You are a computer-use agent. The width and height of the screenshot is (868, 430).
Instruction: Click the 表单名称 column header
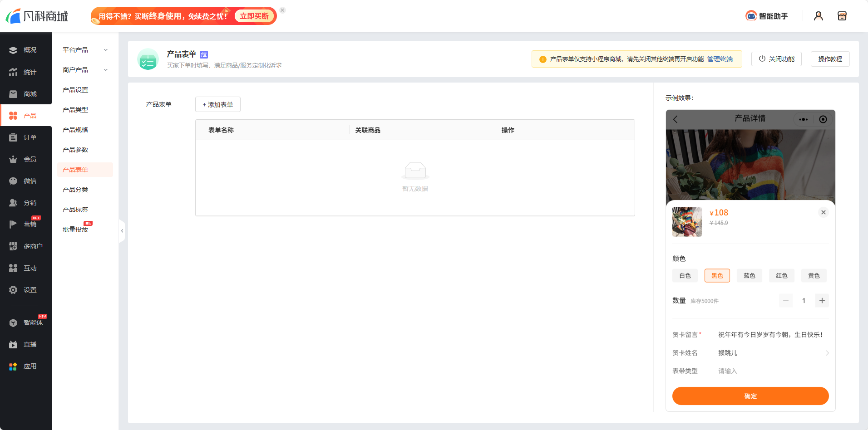click(x=221, y=130)
